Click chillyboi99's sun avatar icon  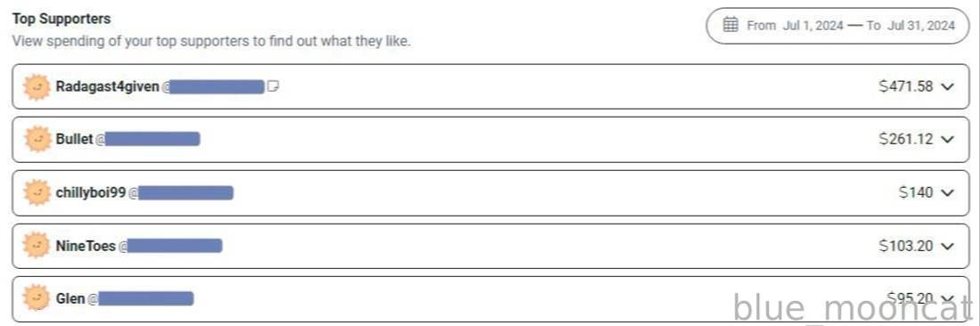(37, 193)
